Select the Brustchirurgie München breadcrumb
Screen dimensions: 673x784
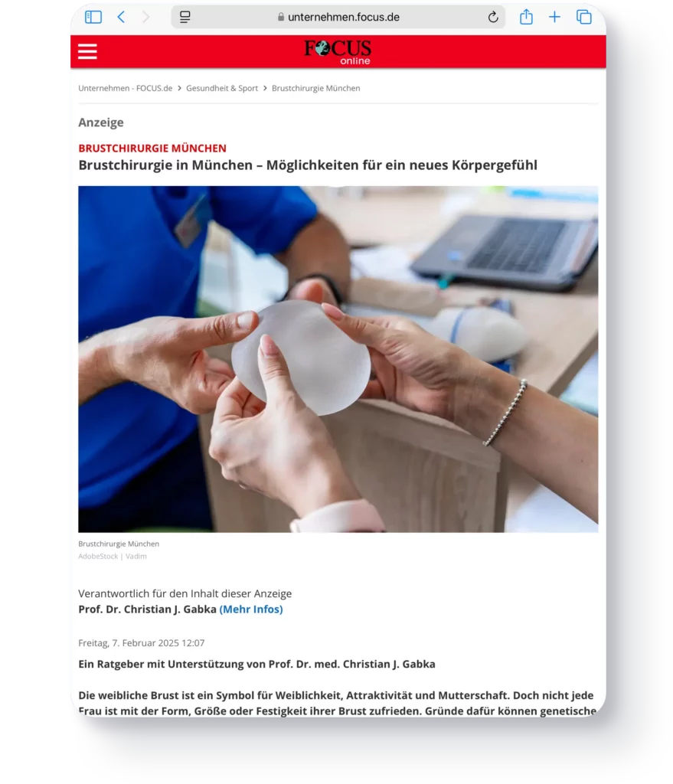point(316,89)
